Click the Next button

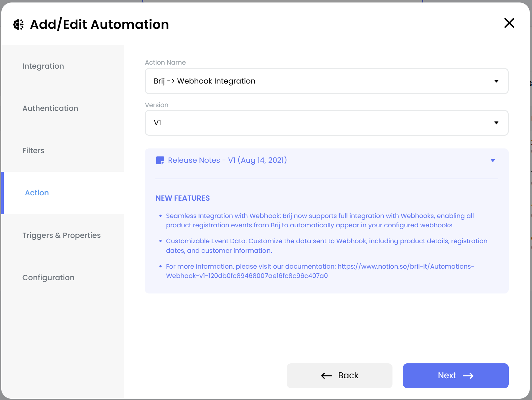pyautogui.click(x=456, y=376)
